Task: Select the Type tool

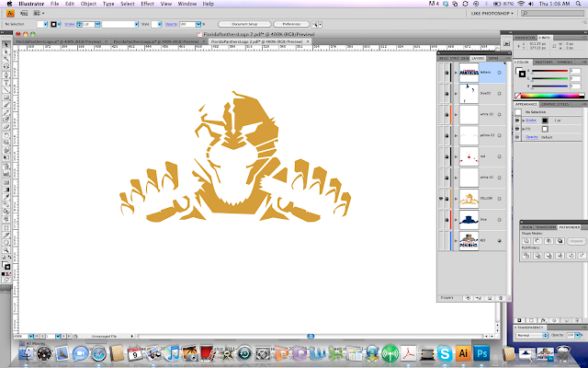Action: [6, 82]
